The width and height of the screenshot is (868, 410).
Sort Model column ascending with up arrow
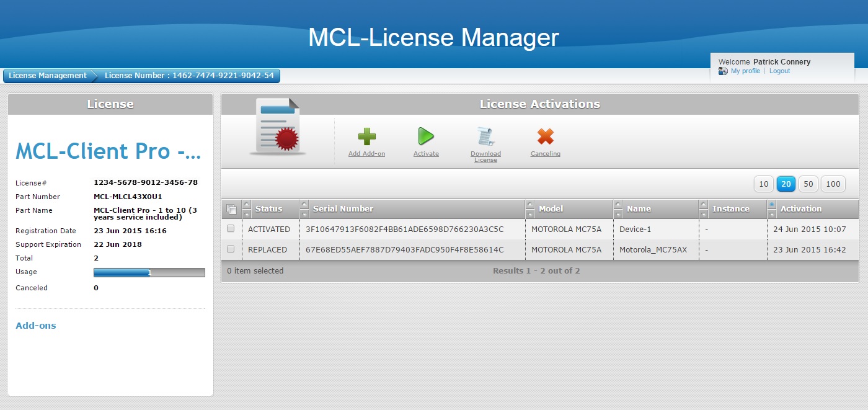point(529,204)
